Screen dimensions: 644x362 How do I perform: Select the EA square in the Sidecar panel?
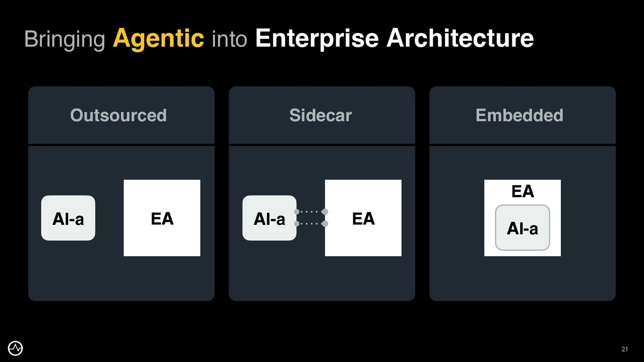363,218
